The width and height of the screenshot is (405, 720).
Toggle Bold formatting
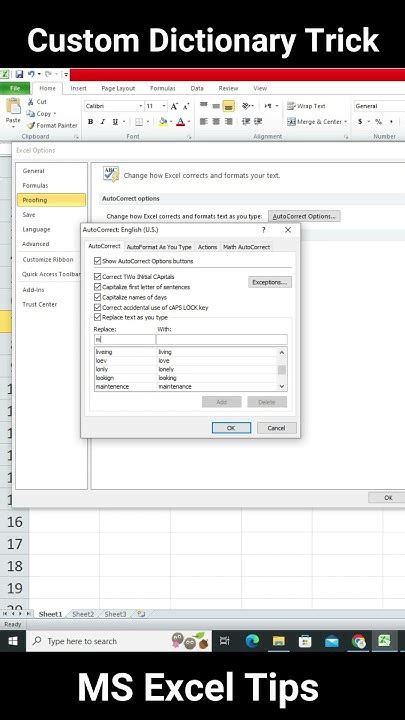click(x=90, y=122)
